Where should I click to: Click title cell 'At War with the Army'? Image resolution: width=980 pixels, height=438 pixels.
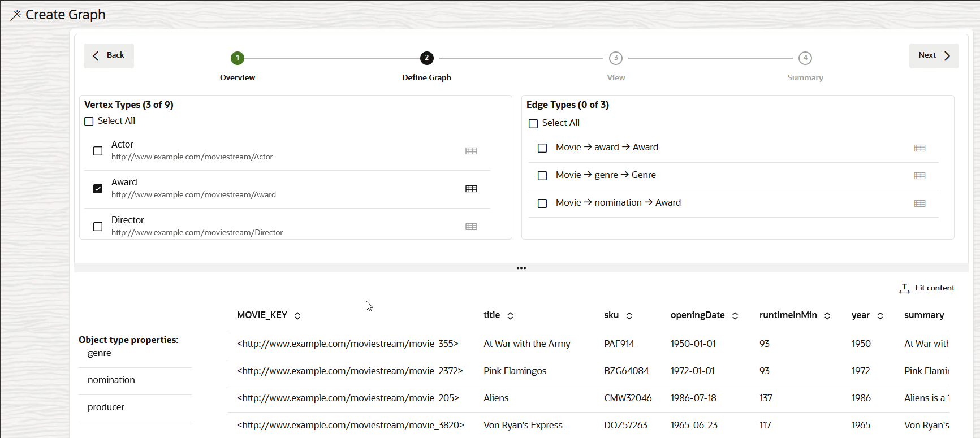(527, 344)
